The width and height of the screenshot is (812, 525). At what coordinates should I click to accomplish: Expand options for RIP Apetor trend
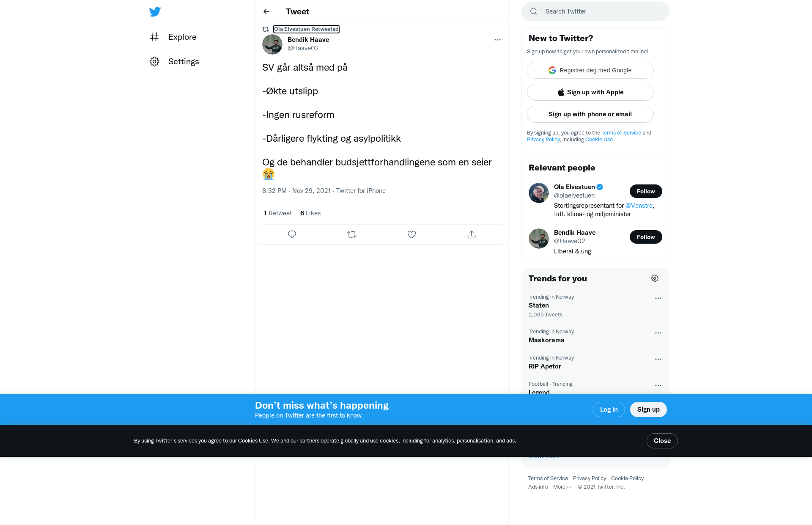[658, 359]
